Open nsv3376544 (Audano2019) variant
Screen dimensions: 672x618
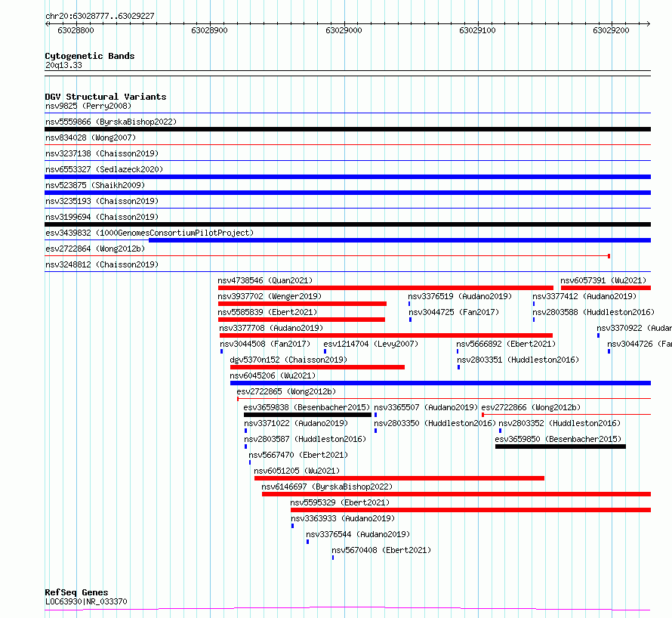pyautogui.click(x=358, y=534)
